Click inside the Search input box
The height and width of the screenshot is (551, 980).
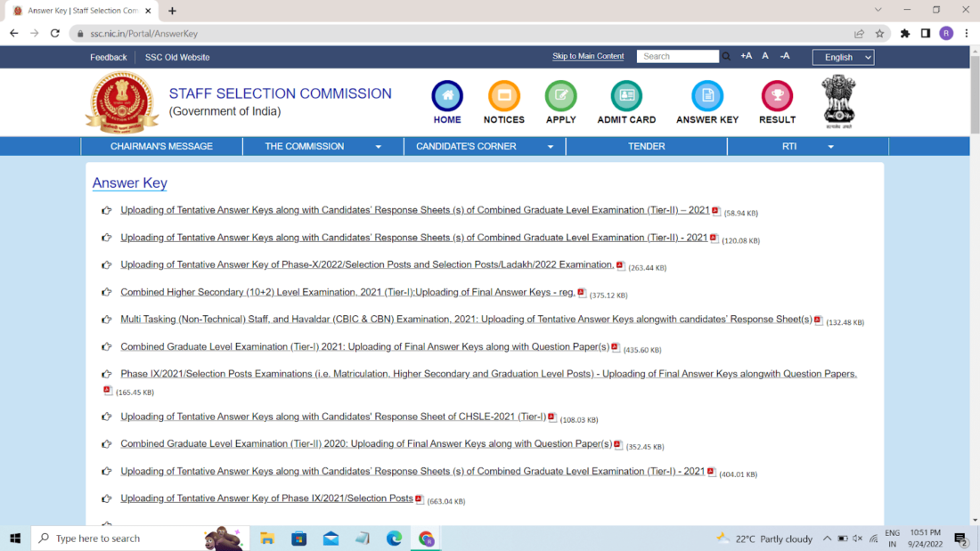(x=677, y=55)
